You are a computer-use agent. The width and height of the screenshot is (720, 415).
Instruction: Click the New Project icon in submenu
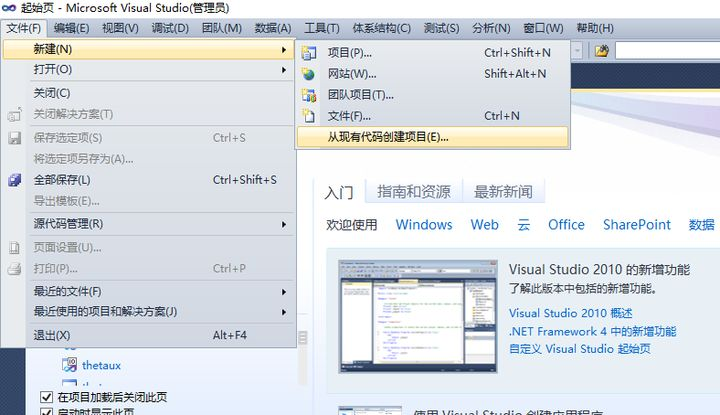(309, 53)
